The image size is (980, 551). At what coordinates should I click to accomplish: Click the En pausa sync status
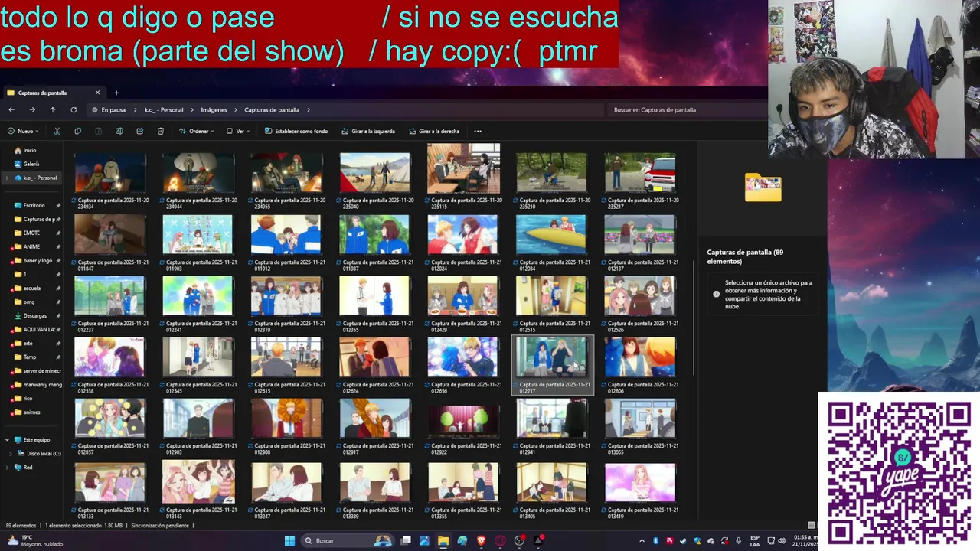(x=109, y=109)
